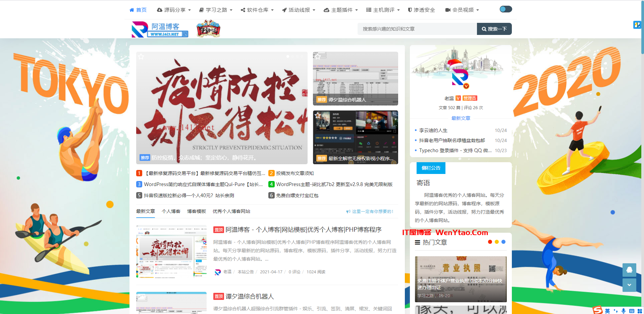The image size is (644, 314).
Task: Click the 搜索一下 search button
Action: coord(494,29)
